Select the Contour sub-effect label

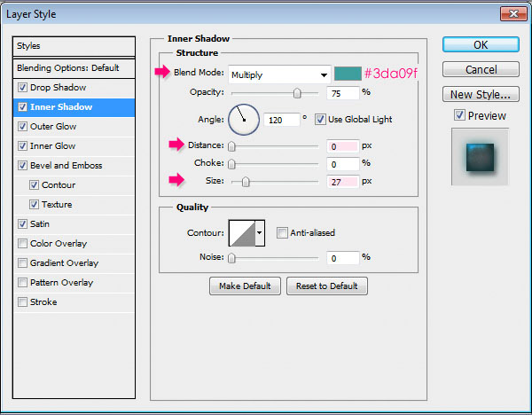(59, 185)
